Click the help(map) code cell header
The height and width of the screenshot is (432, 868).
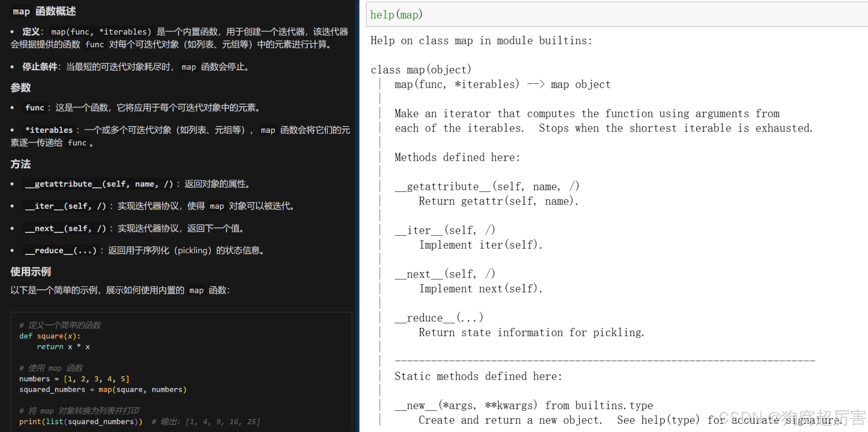click(395, 14)
